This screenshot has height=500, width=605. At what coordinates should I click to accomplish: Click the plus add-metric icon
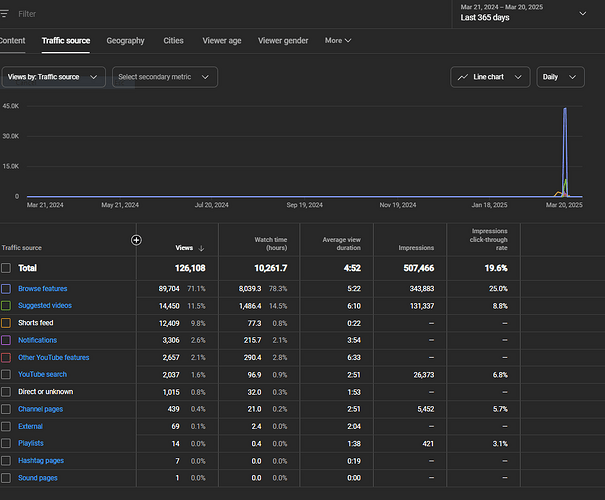(x=136, y=240)
